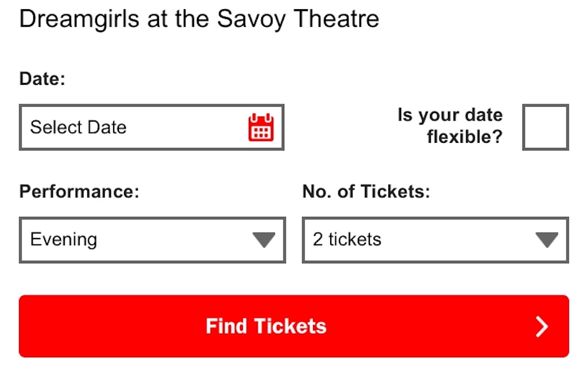
Task: Click the word 'flexible?' beside the checkbox
Action: tap(465, 137)
